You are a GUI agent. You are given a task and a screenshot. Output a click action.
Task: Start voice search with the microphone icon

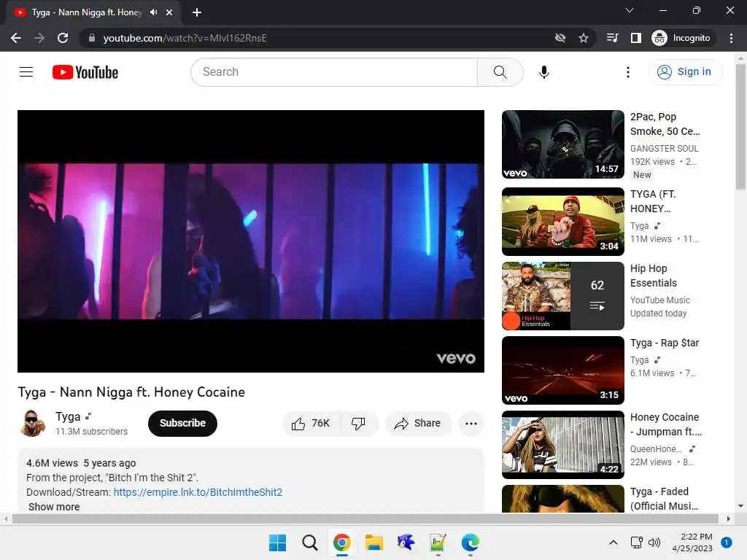(x=543, y=72)
